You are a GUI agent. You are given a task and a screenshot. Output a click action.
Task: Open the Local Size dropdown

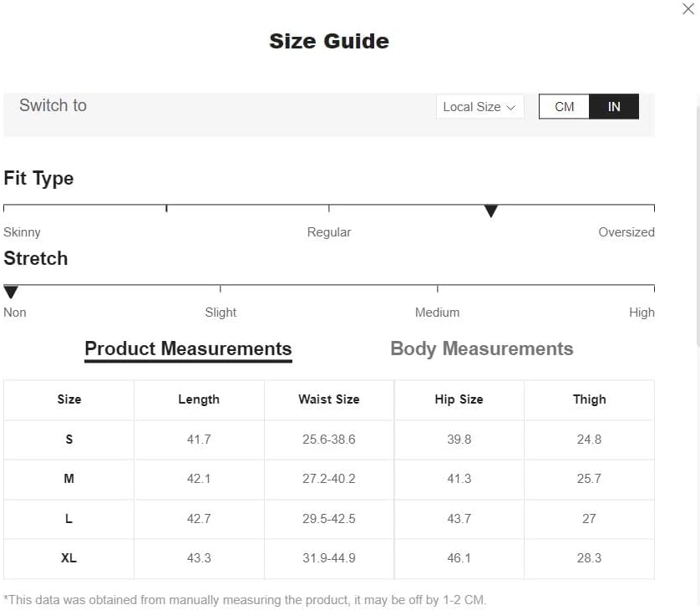click(479, 107)
